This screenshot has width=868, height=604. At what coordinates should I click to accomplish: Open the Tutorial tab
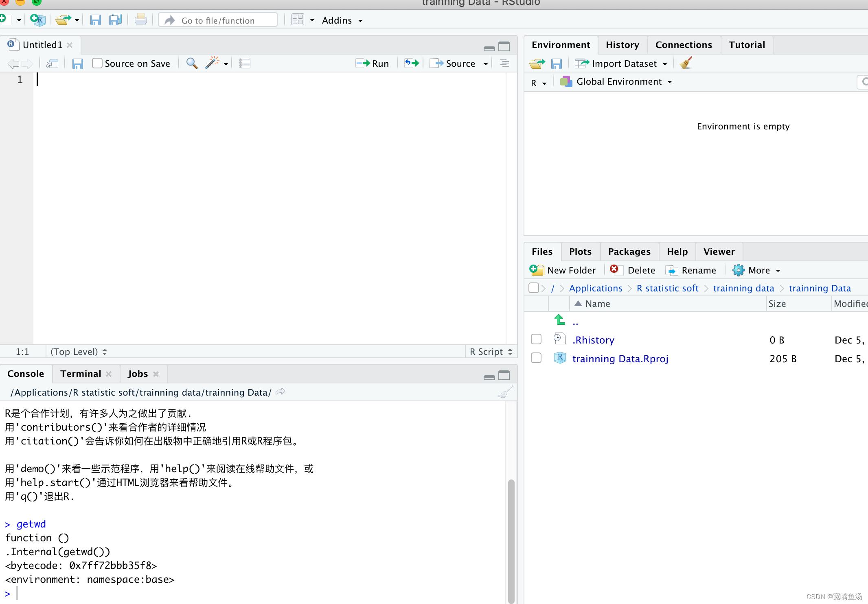(x=747, y=45)
